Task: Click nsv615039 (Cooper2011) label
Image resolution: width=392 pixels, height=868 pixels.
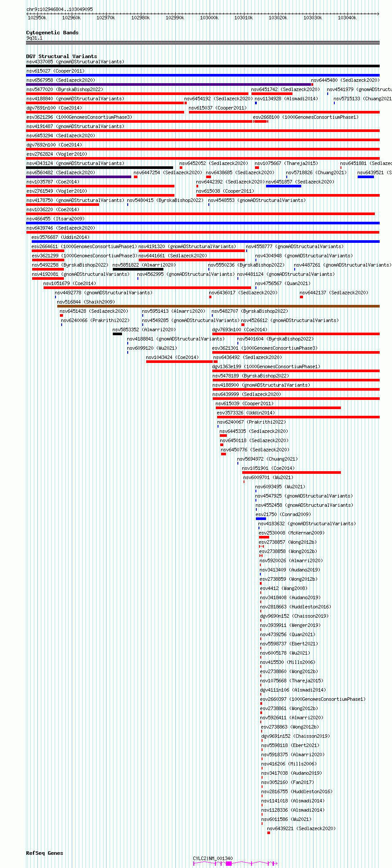Action: click(x=244, y=403)
